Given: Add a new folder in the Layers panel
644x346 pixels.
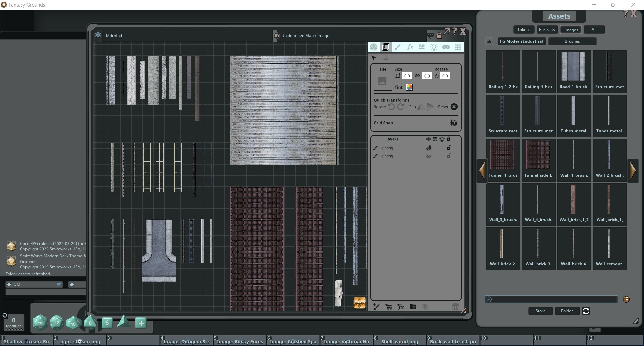Looking at the screenshot, I should pyautogui.click(x=413, y=307).
